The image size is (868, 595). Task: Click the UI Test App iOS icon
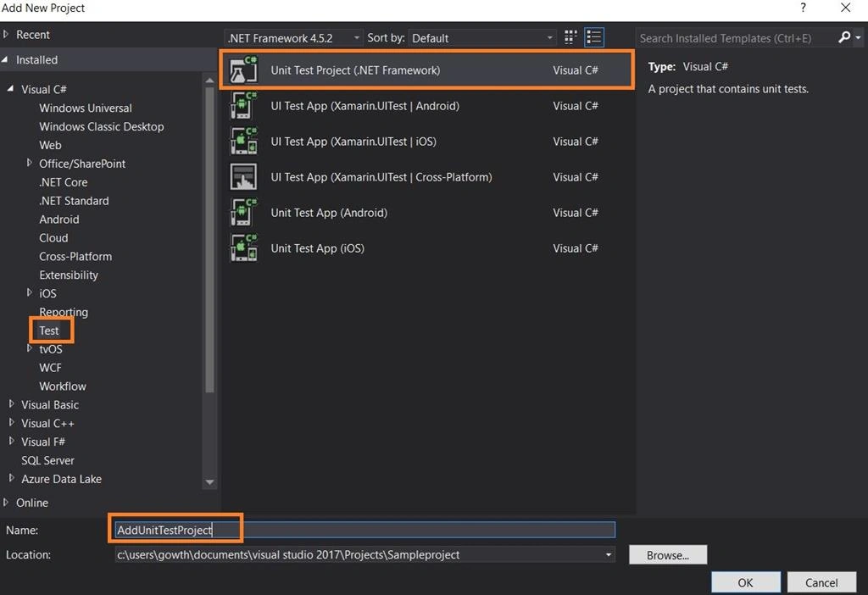click(x=243, y=142)
